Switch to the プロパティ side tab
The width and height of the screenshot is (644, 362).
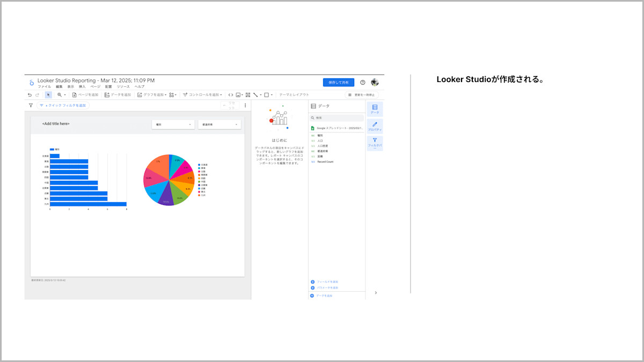click(x=375, y=127)
